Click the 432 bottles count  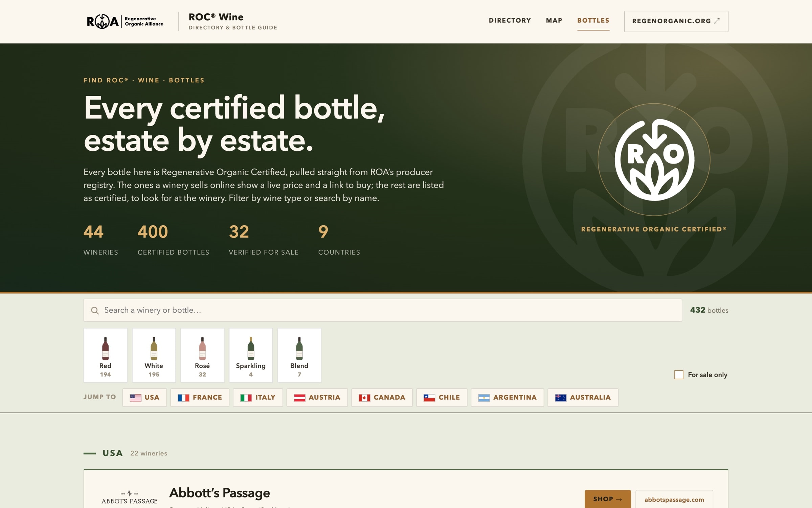pos(709,310)
